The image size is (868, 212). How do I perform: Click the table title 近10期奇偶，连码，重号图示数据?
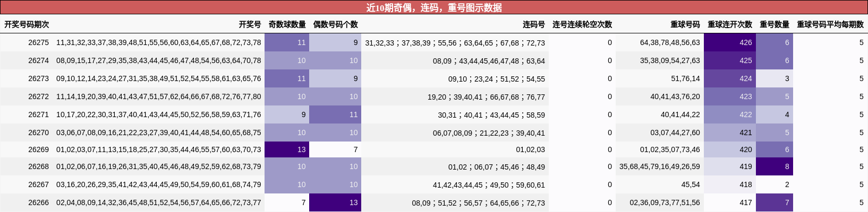(434, 7)
